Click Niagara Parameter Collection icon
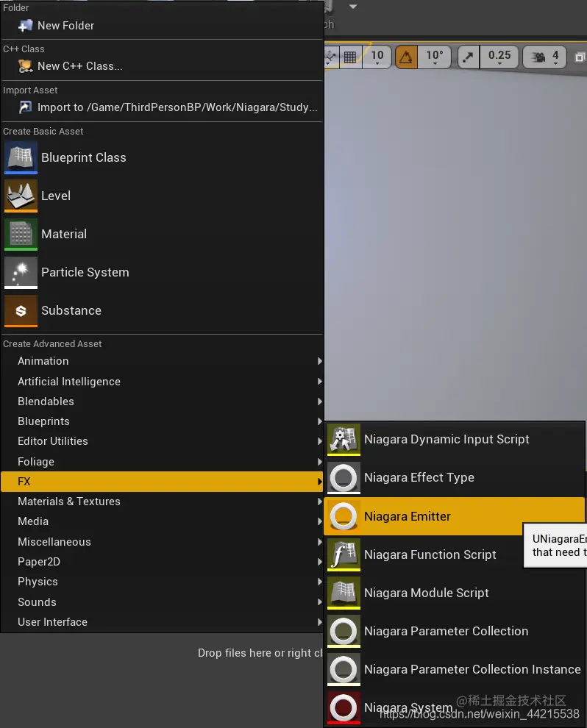 344,632
